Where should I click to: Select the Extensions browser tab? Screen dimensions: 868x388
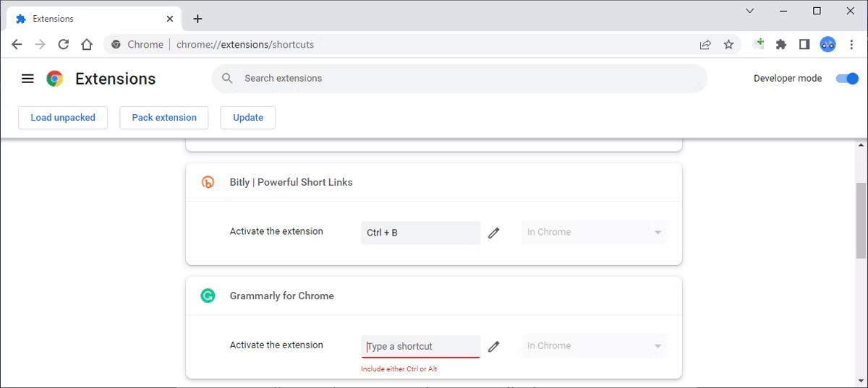94,19
